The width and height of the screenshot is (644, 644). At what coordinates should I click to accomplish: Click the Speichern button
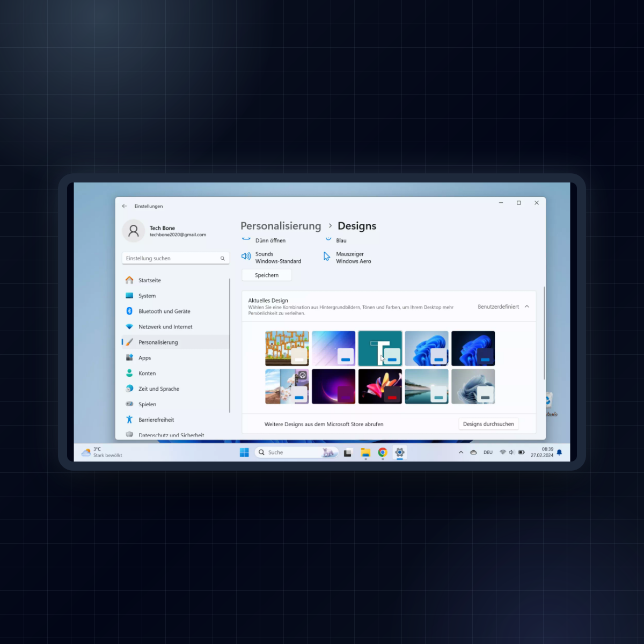pos(267,275)
